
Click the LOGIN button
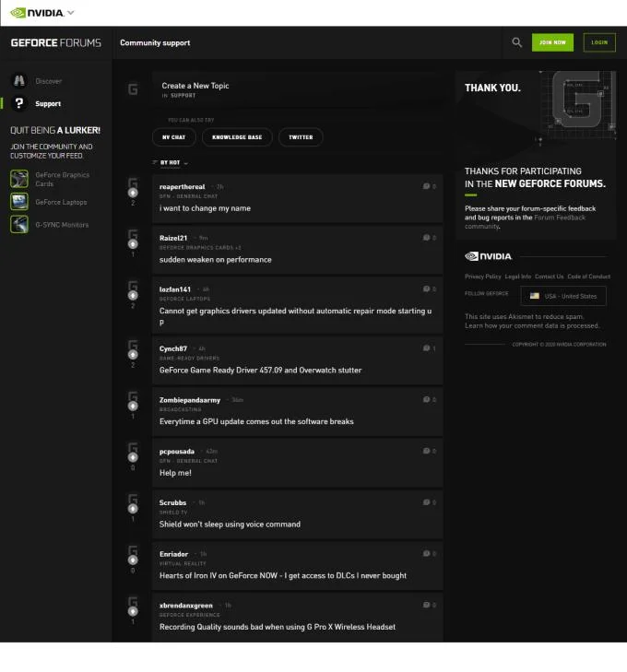point(599,42)
